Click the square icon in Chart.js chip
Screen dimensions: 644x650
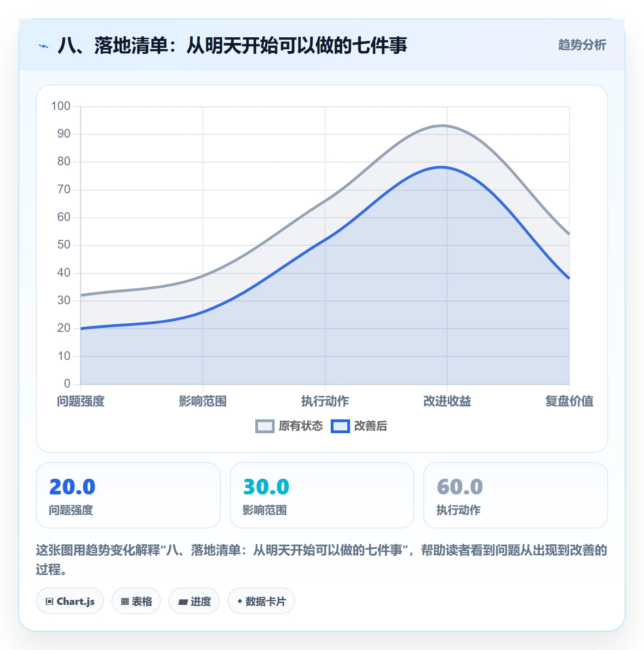[50, 602]
